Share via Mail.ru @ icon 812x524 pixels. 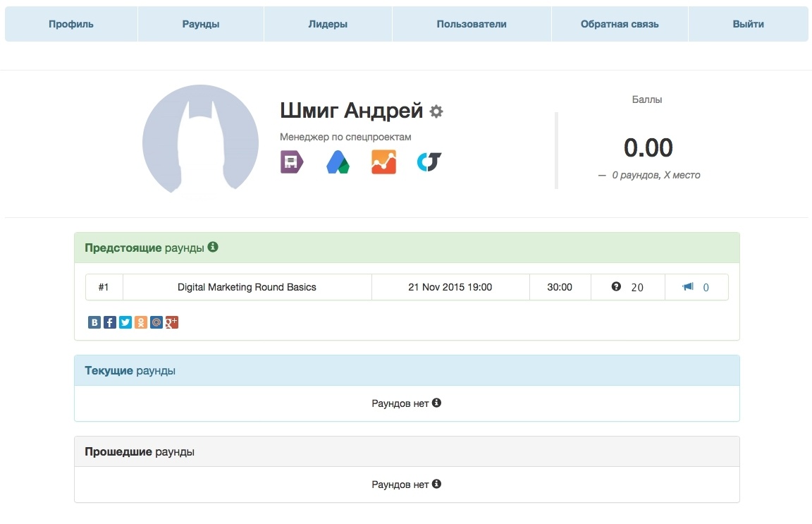156,322
